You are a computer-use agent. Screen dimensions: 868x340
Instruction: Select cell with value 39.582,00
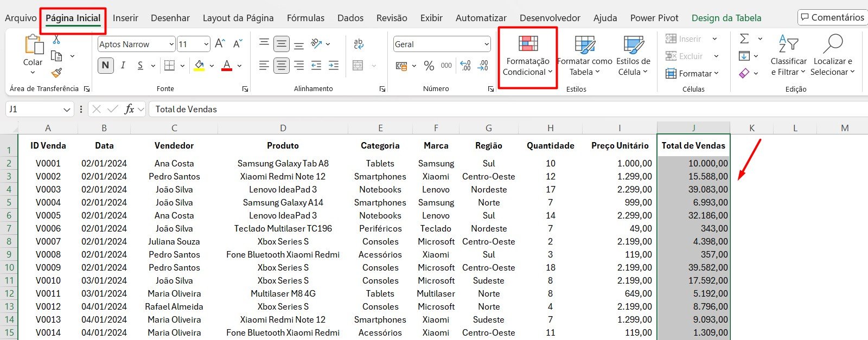693,267
